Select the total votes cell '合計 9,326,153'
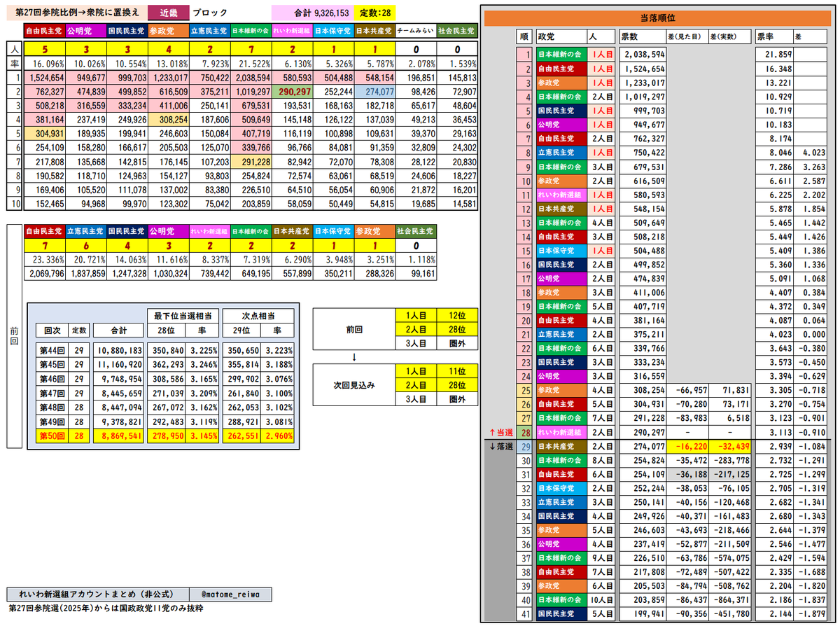The width and height of the screenshot is (840, 633). point(314,13)
